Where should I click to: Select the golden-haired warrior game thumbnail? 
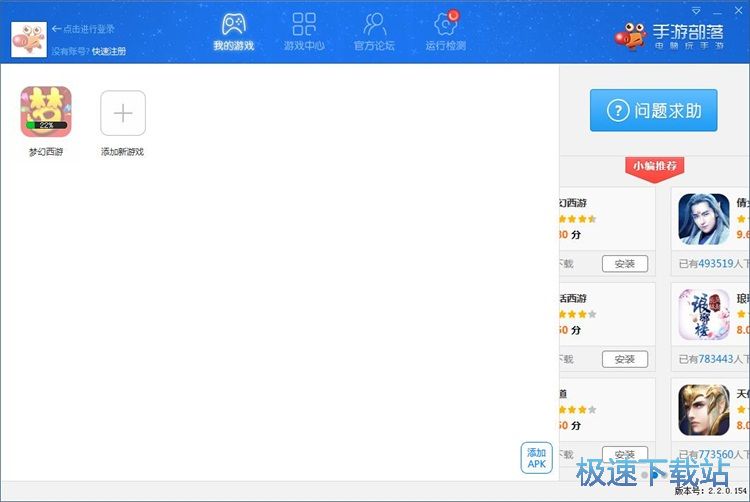pyautogui.click(x=704, y=409)
